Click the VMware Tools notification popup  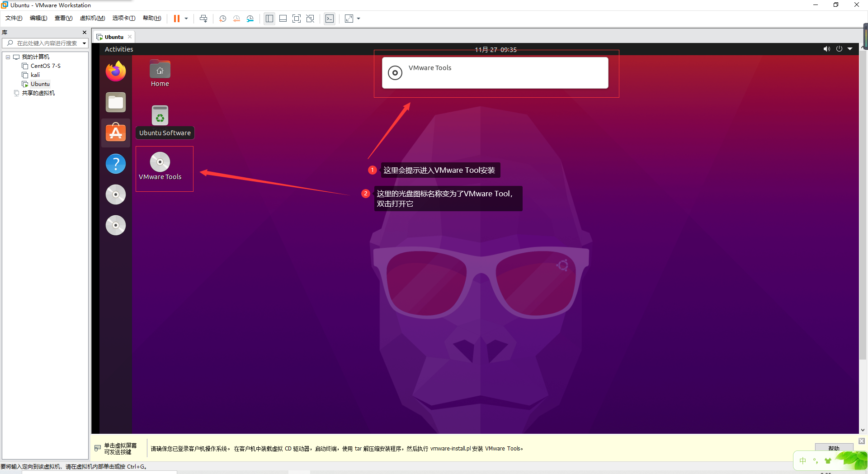[495, 73]
